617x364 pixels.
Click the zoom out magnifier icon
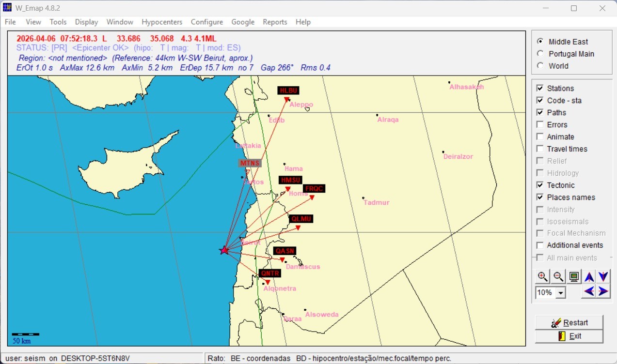558,277
